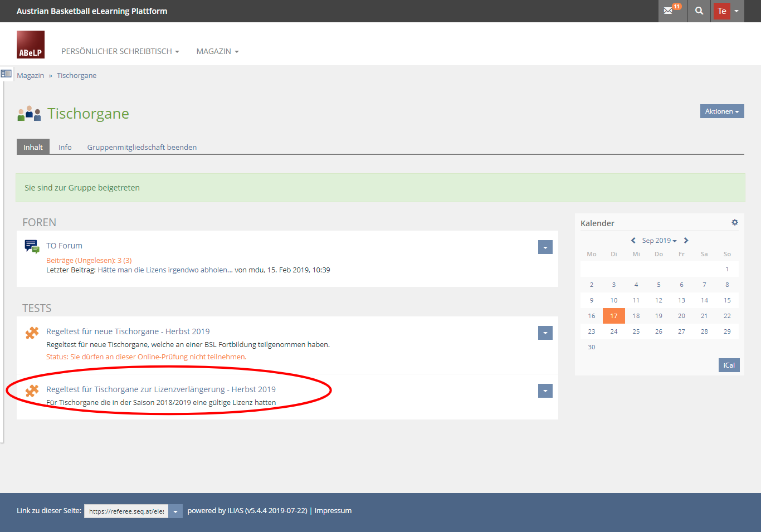Toggle the left sidebar panel icon
761x532 pixels.
coord(6,74)
